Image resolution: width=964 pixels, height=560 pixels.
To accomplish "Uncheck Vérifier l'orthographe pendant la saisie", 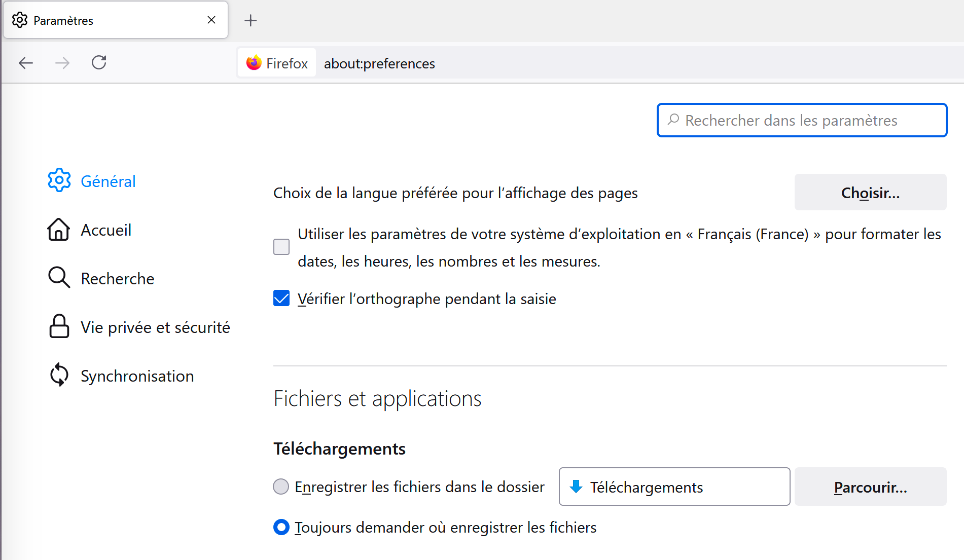I will (x=281, y=298).
